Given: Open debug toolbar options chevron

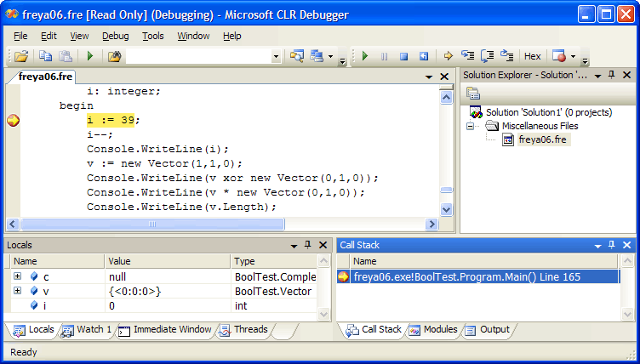Looking at the screenshot, I should [585, 60].
